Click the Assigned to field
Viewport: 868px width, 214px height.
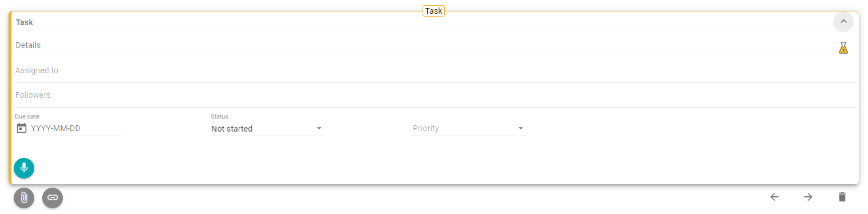435,71
